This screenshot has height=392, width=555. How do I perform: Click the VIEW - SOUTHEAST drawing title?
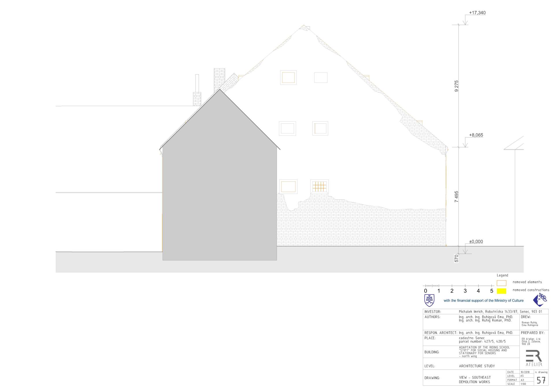475,377
